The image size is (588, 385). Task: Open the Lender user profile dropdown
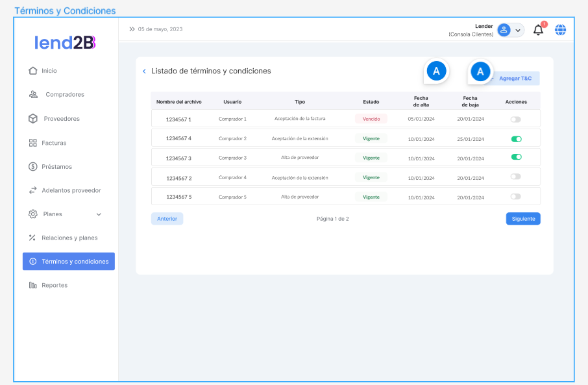tap(511, 30)
